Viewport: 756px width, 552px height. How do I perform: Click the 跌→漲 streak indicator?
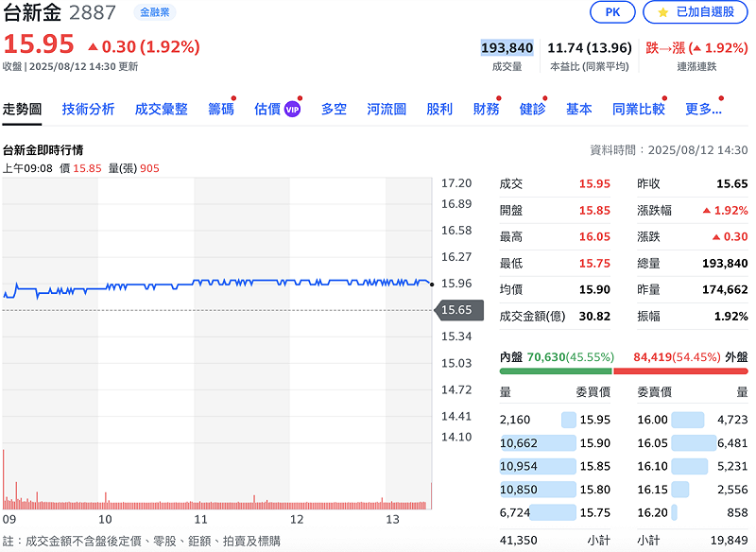696,47
